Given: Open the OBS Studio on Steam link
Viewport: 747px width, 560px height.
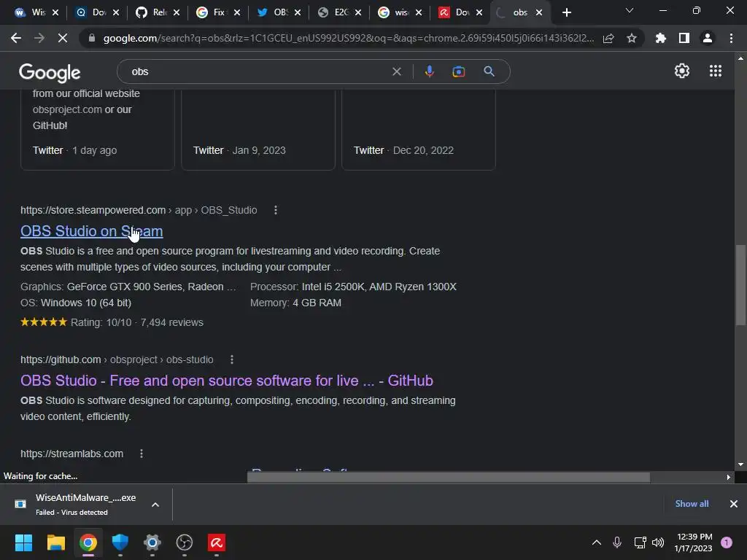Looking at the screenshot, I should click(x=91, y=231).
